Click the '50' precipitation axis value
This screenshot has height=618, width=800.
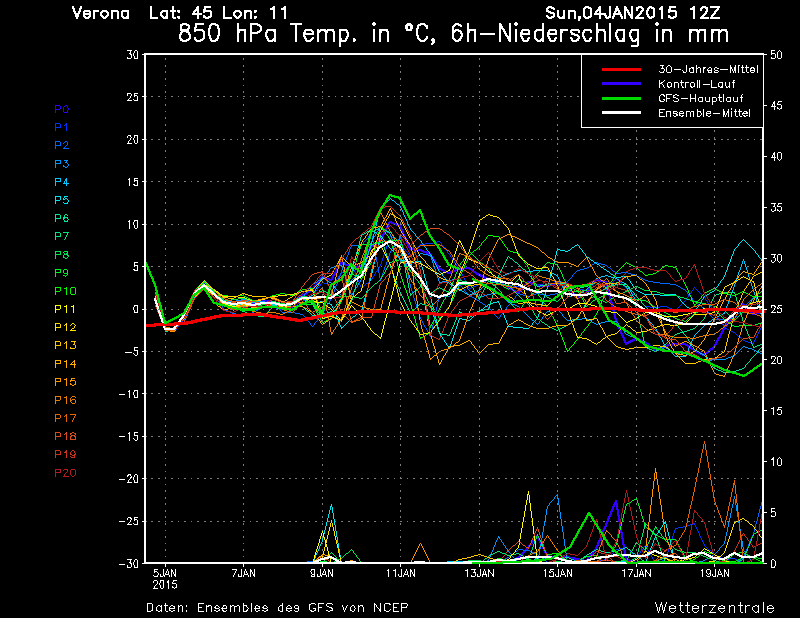click(776, 55)
